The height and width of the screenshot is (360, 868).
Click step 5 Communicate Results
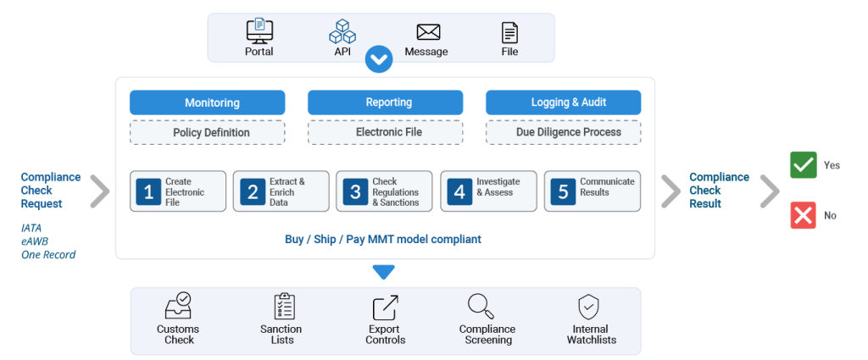593,191
